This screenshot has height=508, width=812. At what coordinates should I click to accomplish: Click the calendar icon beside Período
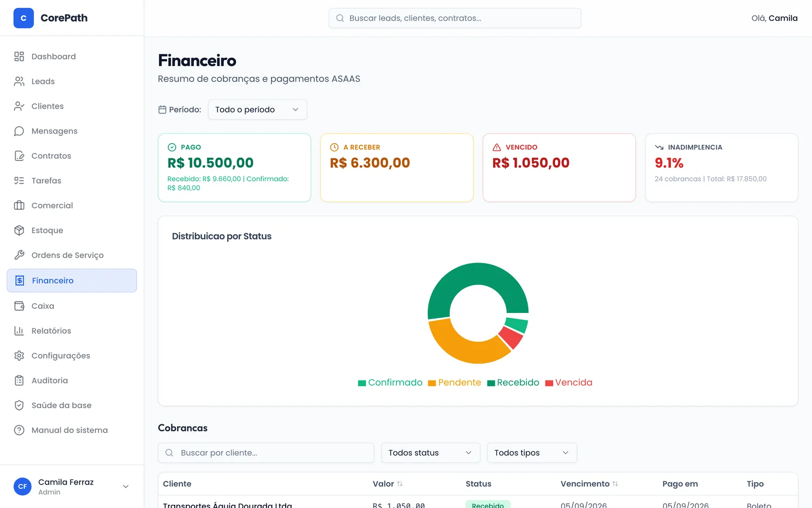(162, 110)
